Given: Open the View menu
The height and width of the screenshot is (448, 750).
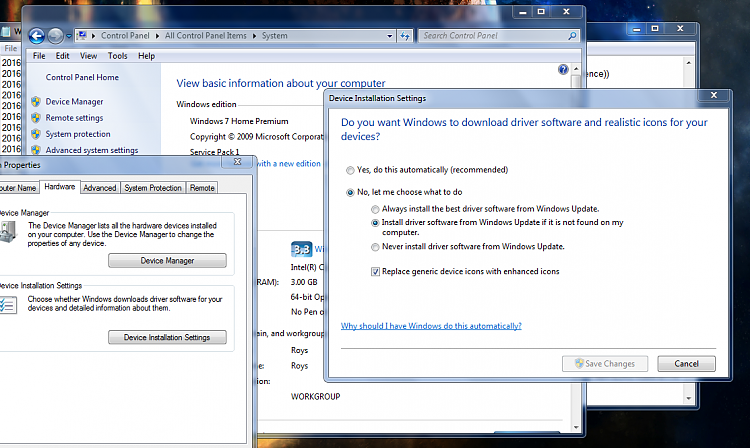Looking at the screenshot, I should pyautogui.click(x=88, y=56).
